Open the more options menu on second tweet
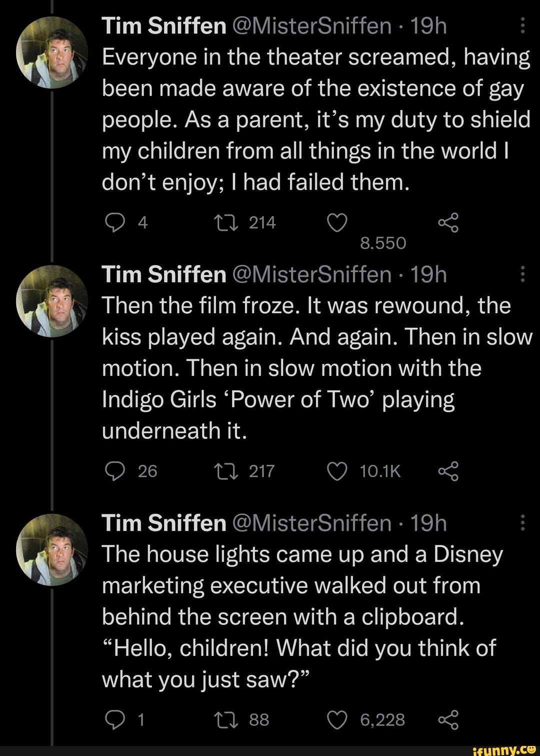Image resolution: width=540 pixels, height=756 pixels. click(521, 274)
